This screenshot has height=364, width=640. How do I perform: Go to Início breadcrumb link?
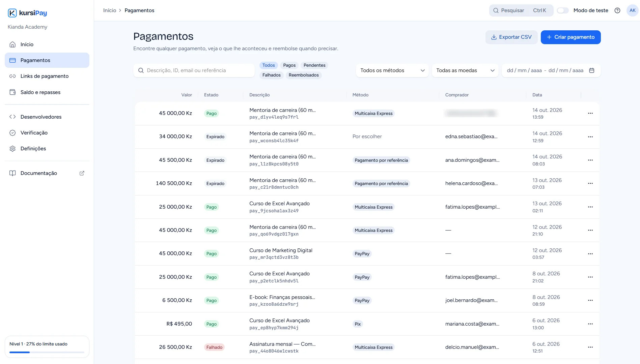tap(110, 10)
